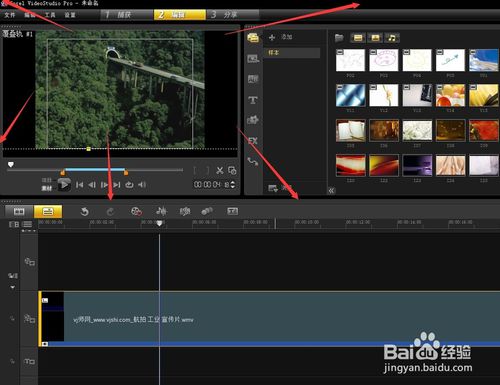Click the preview scrubber playhead marker

coord(11,165)
